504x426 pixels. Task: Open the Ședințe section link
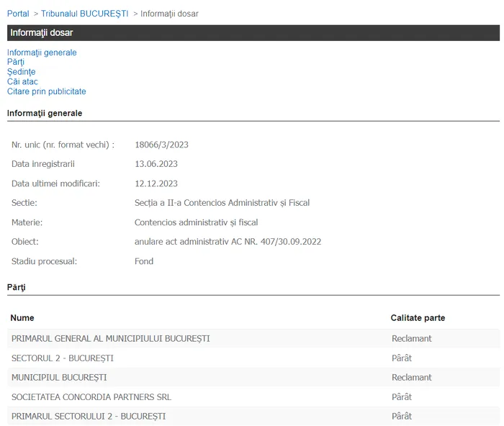pos(21,72)
